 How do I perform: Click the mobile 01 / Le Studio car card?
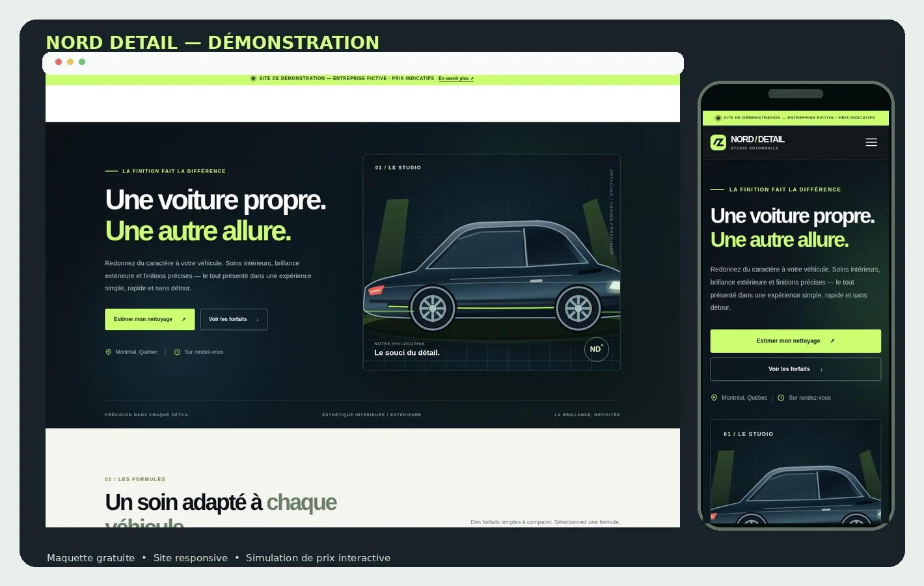click(x=795, y=472)
